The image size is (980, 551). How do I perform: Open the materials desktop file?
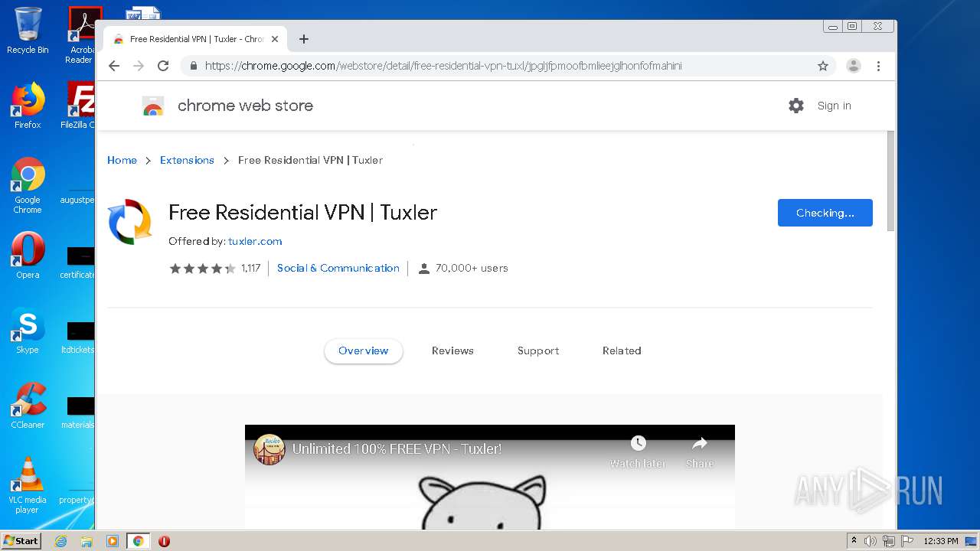click(x=77, y=411)
